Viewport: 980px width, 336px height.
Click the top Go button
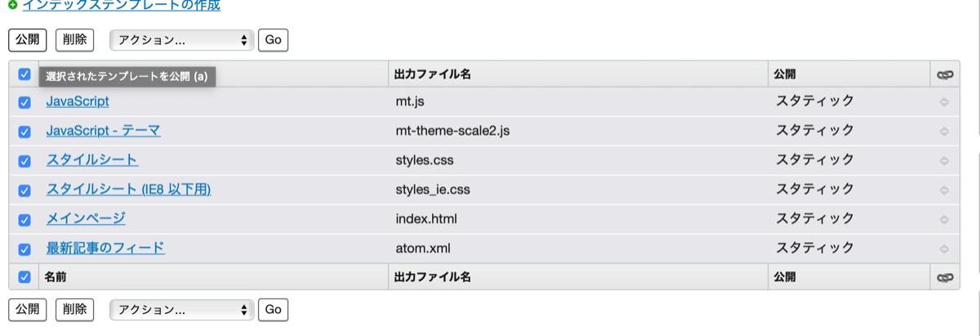(x=273, y=40)
